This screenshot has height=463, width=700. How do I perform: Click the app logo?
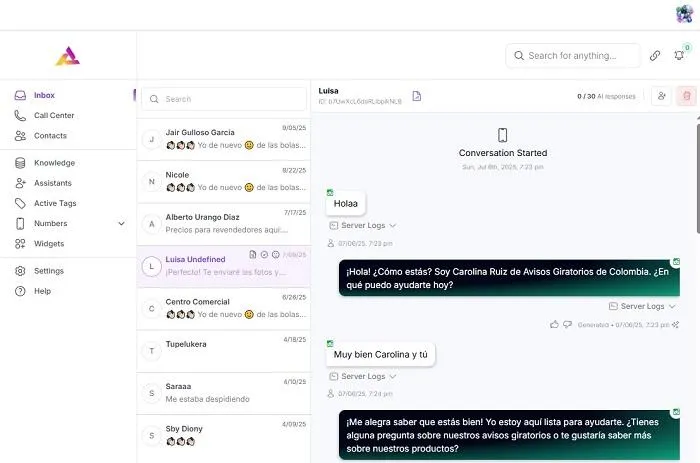[x=68, y=57]
